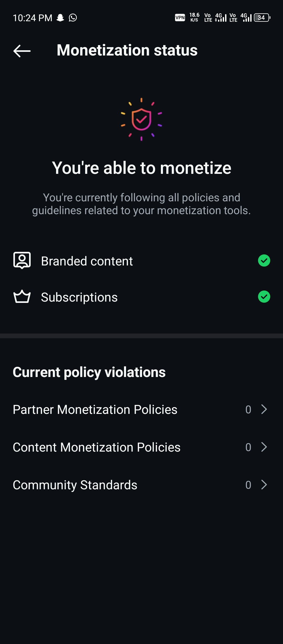Open the Branded content item
This screenshot has height=644, width=283.
coord(87,261)
